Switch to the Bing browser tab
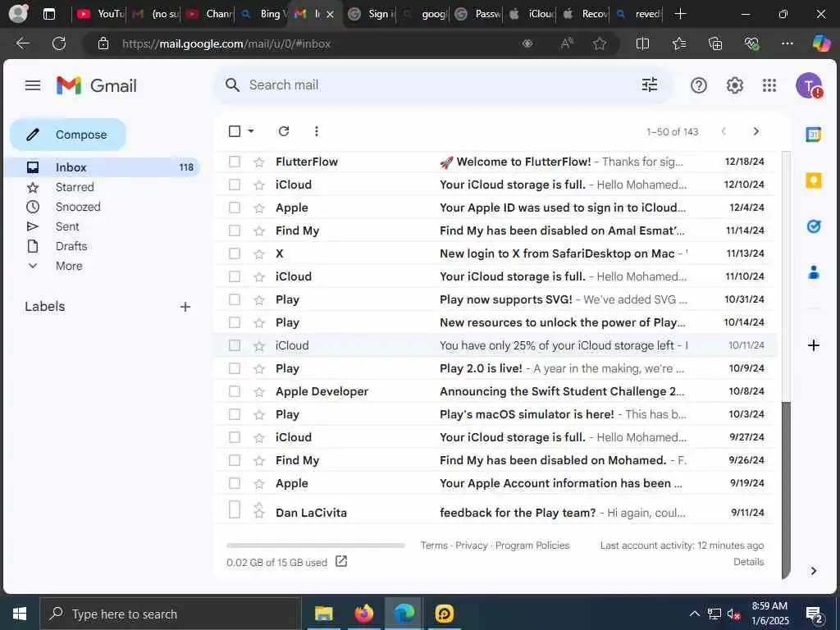This screenshot has width=840, height=630. [x=262, y=14]
